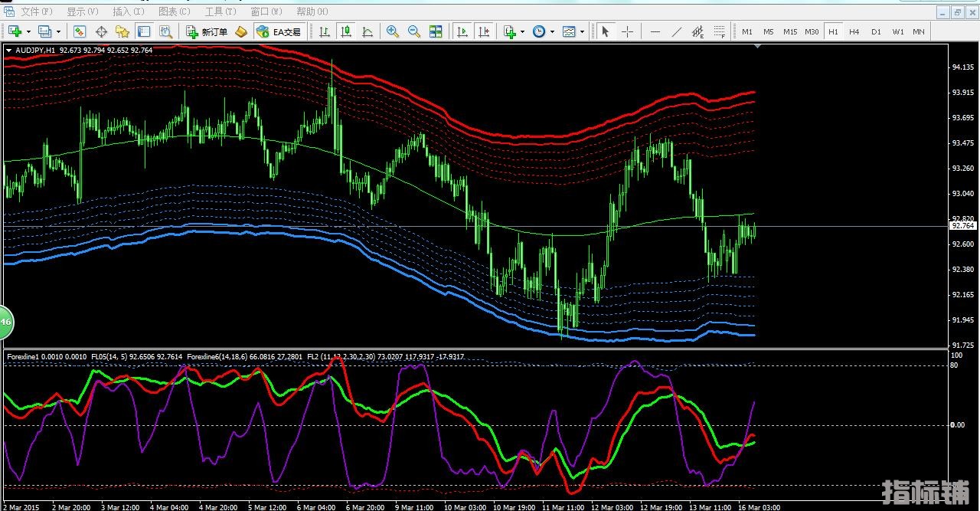Image resolution: width=980 pixels, height=511 pixels.
Task: Click the 91.725 price scale value
Action: coord(962,344)
